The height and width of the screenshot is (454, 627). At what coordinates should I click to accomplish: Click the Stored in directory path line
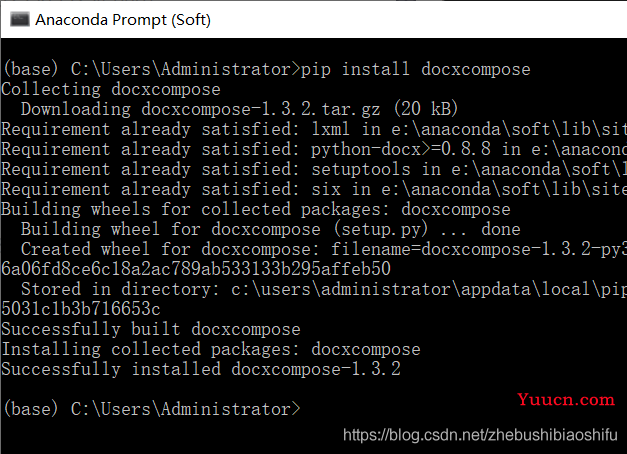[324, 289]
